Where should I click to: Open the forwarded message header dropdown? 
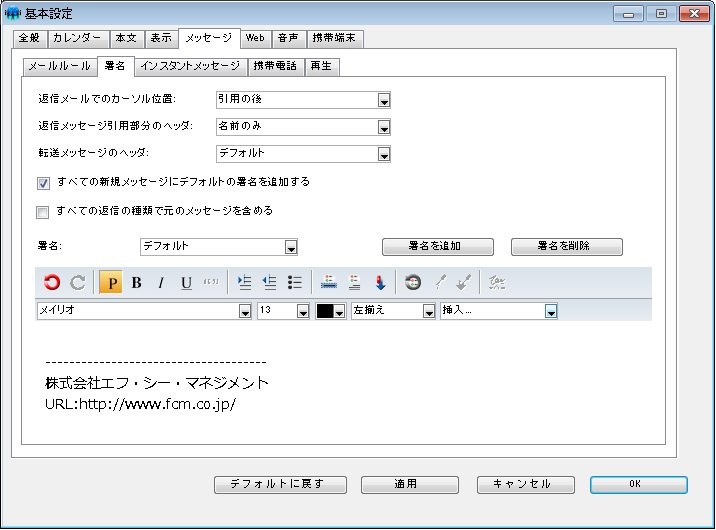pos(303,153)
